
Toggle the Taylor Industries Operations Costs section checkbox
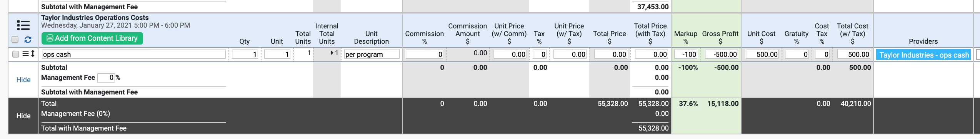click(x=15, y=40)
